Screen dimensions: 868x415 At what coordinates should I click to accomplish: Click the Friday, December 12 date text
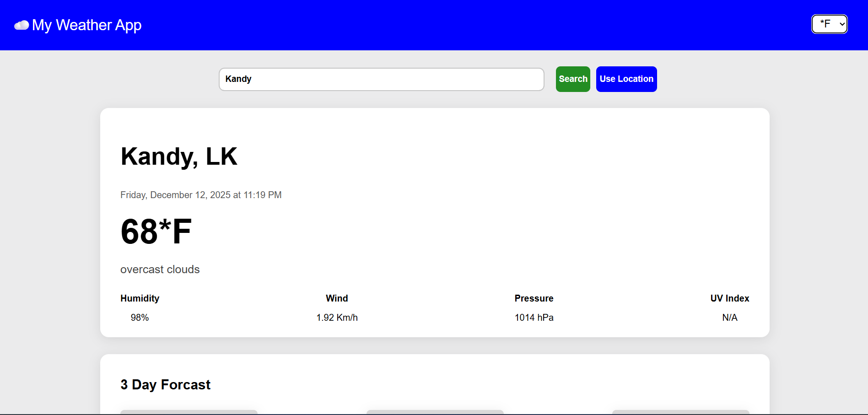pyautogui.click(x=201, y=195)
